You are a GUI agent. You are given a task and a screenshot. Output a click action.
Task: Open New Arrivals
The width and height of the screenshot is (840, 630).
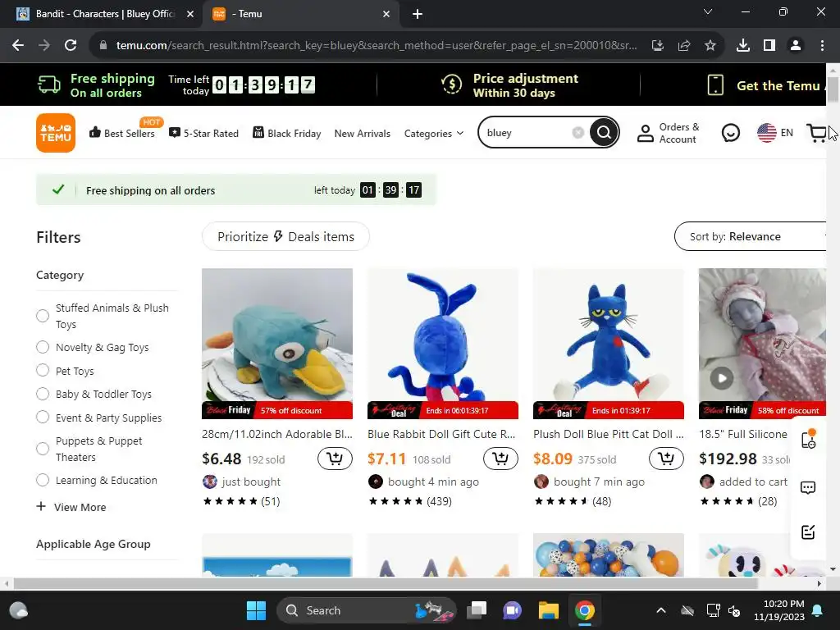[362, 134]
